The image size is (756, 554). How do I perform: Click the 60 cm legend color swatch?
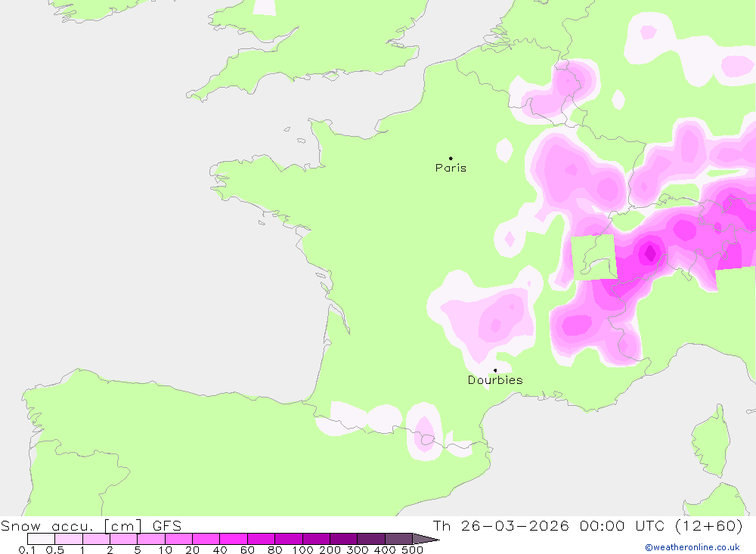pyautogui.click(x=261, y=539)
